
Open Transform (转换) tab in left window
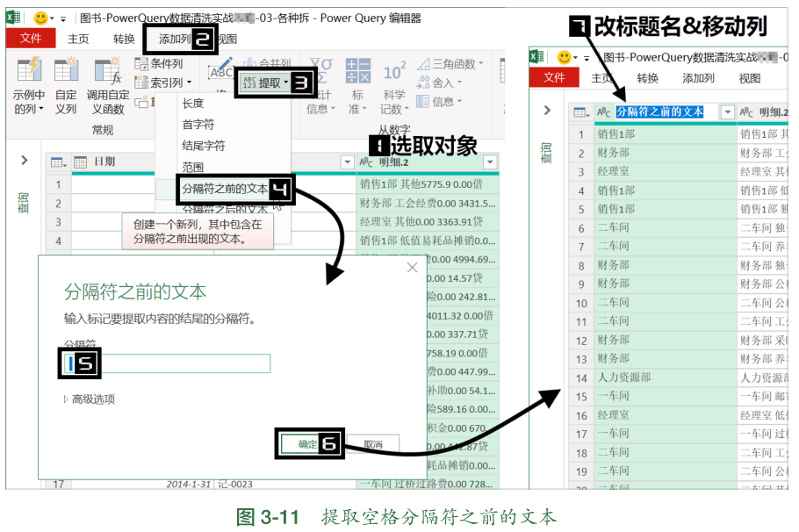[x=124, y=39]
